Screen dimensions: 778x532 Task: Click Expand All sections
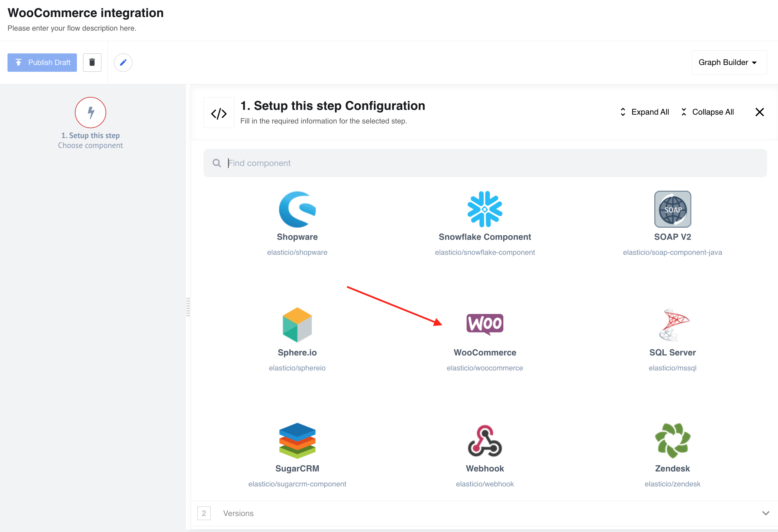[644, 112]
